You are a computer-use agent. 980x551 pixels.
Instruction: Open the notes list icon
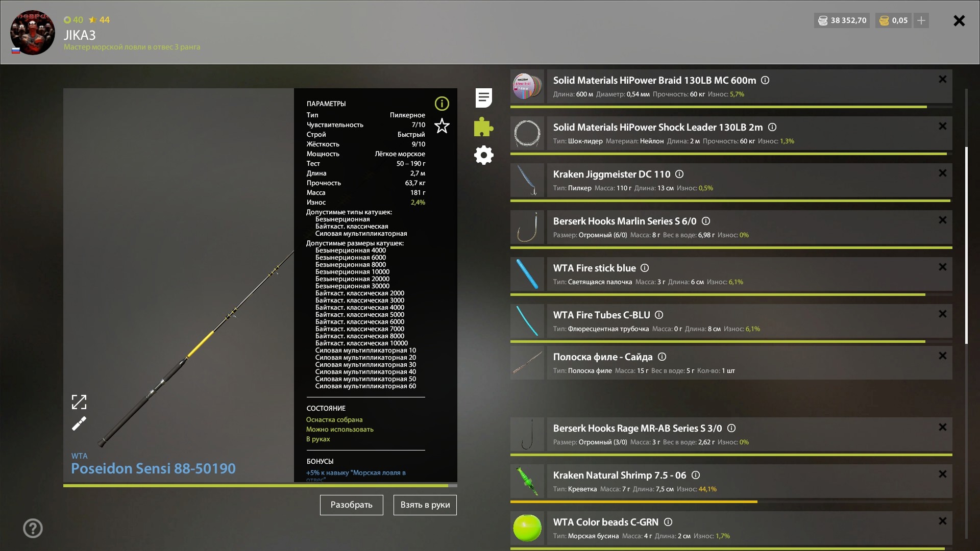click(483, 98)
